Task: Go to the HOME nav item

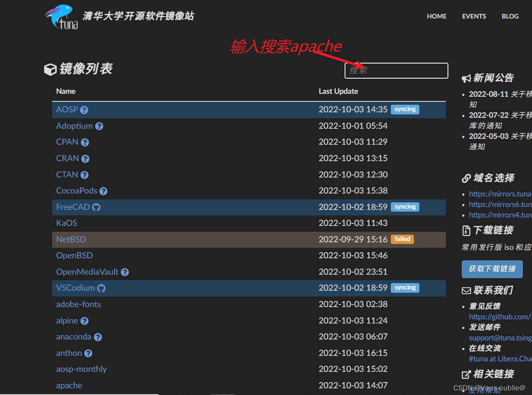Action: click(437, 16)
